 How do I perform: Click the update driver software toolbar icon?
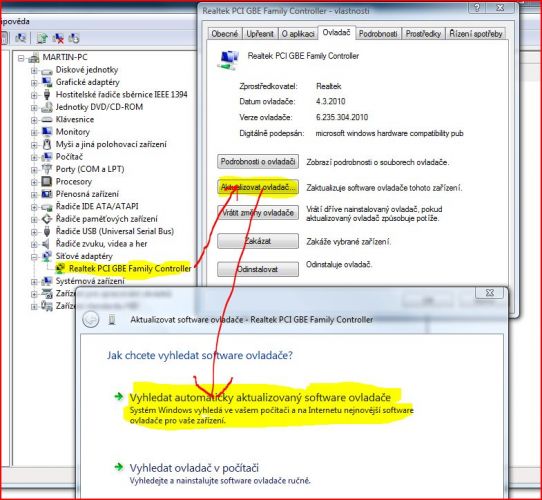pyautogui.click(x=42, y=38)
